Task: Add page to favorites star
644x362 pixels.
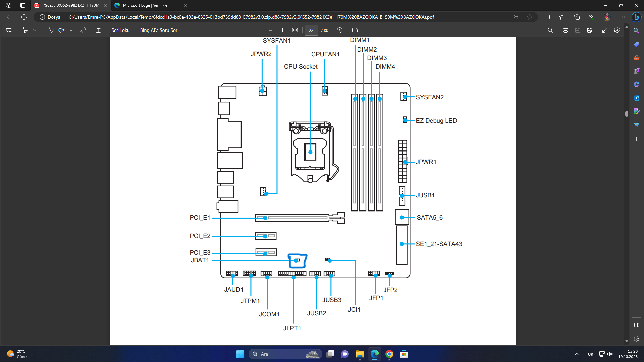Action: [x=530, y=17]
